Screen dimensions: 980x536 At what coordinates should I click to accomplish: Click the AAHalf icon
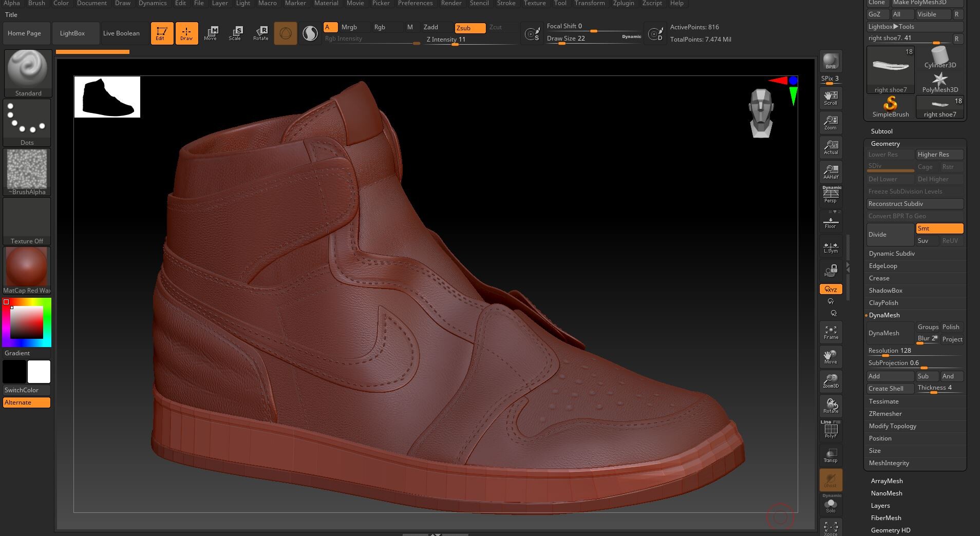831,171
